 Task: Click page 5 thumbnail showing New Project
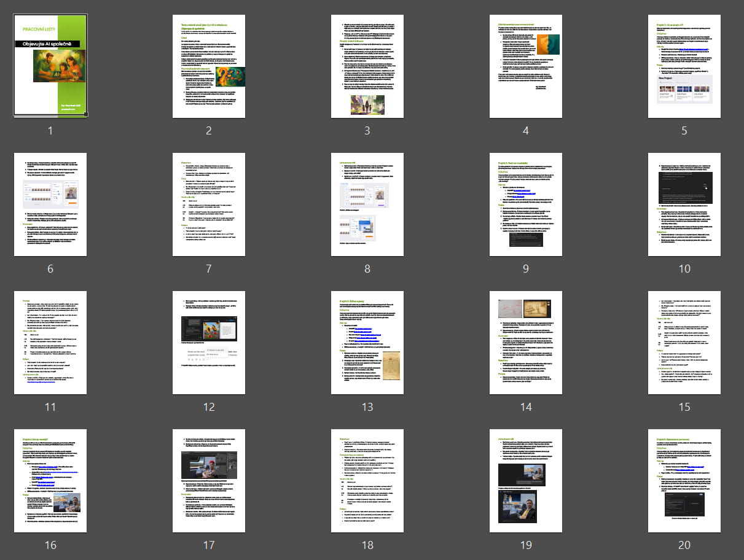pyautogui.click(x=684, y=66)
